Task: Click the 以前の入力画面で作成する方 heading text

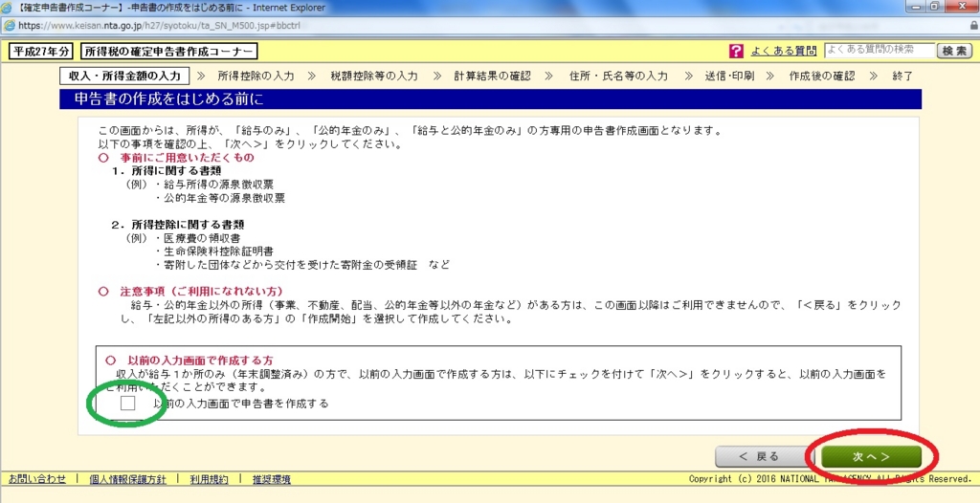Action: pos(200,361)
